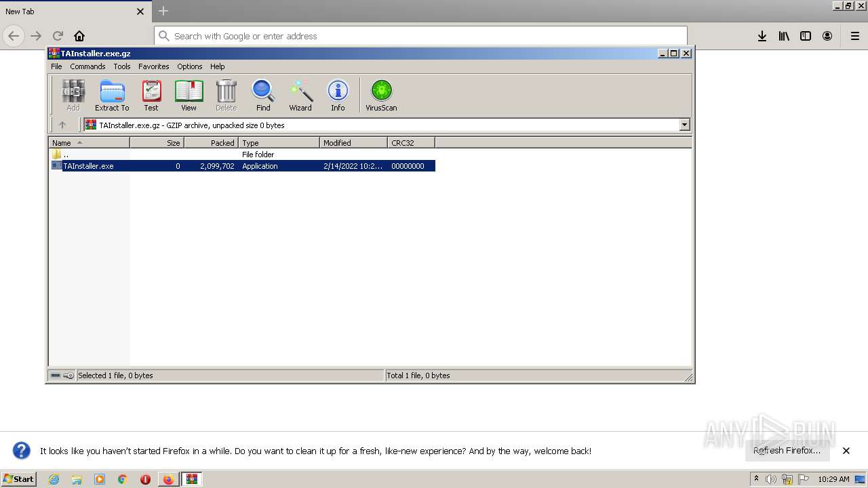Click the VirusScan bug icon
The width and height of the screenshot is (868, 488).
pyautogui.click(x=381, y=95)
